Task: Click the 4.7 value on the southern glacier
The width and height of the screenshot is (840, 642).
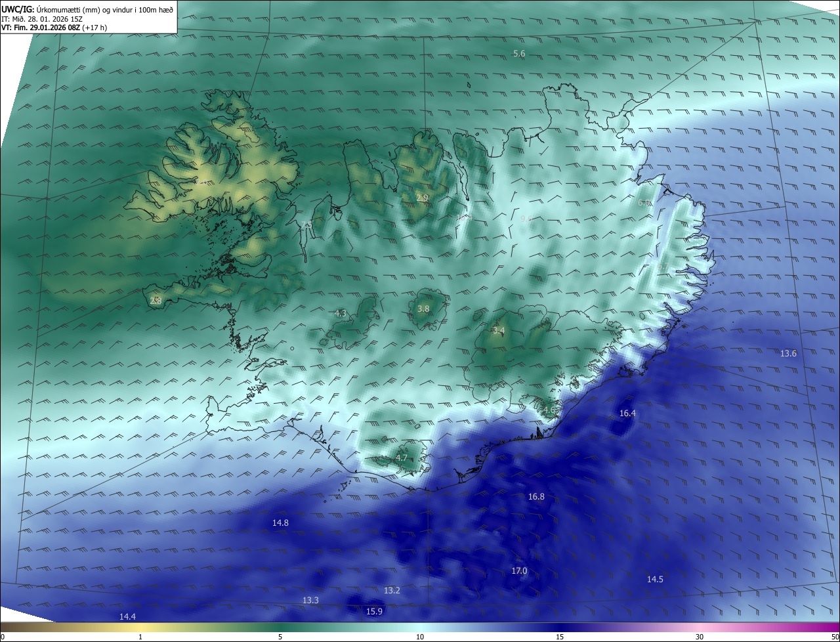Action: [402, 458]
